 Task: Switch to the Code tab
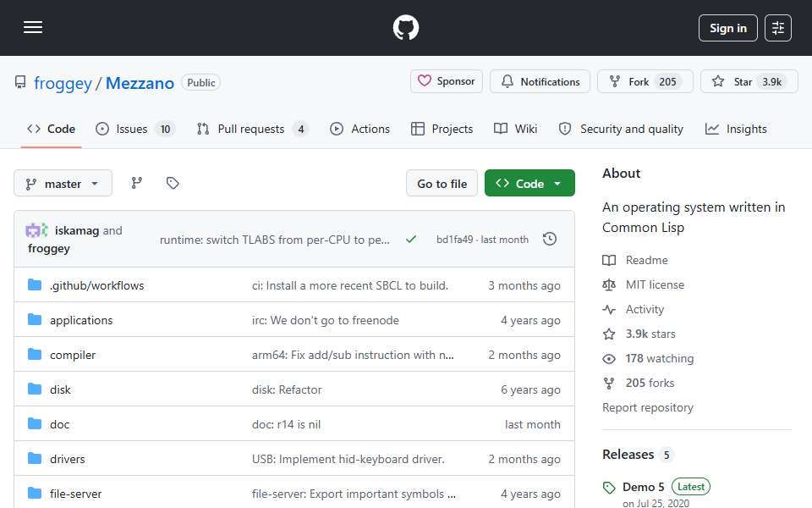(x=51, y=129)
